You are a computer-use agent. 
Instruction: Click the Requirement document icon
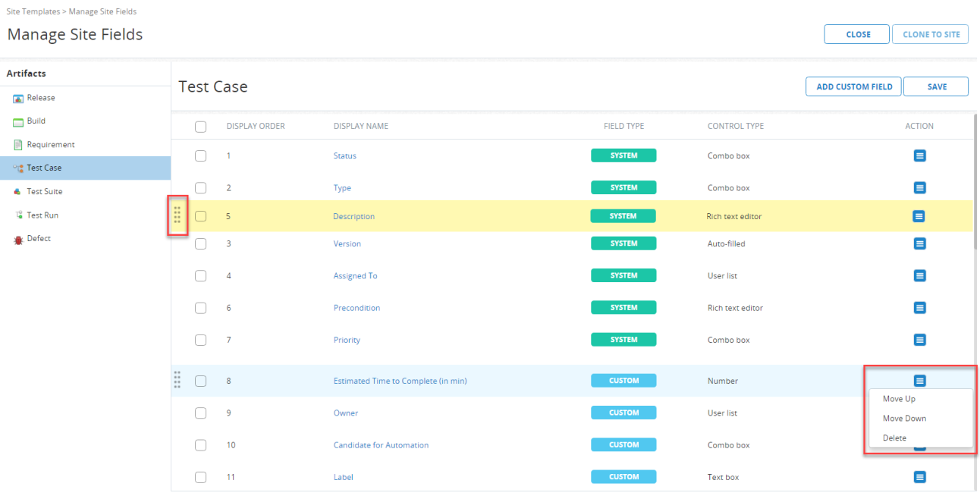tap(18, 145)
